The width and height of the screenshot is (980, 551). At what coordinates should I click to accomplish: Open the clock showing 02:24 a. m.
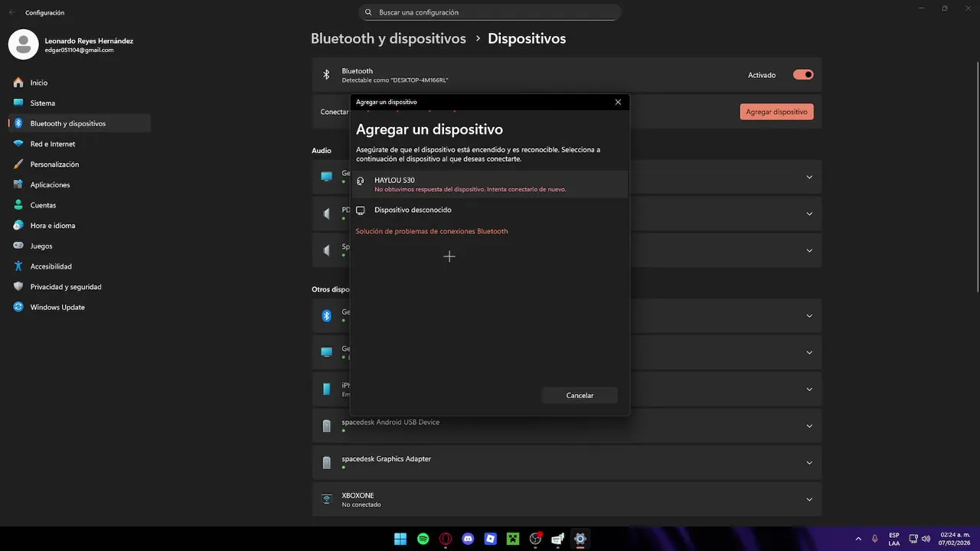click(955, 539)
